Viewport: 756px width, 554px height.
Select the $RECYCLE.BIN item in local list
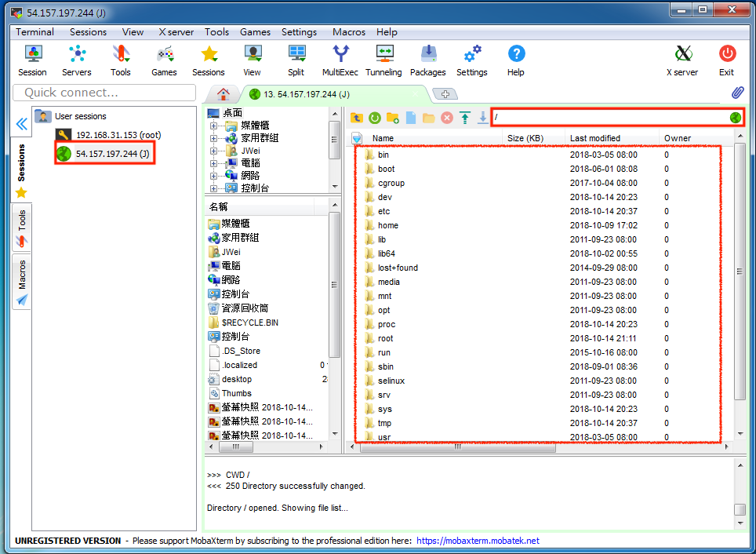tap(243, 323)
